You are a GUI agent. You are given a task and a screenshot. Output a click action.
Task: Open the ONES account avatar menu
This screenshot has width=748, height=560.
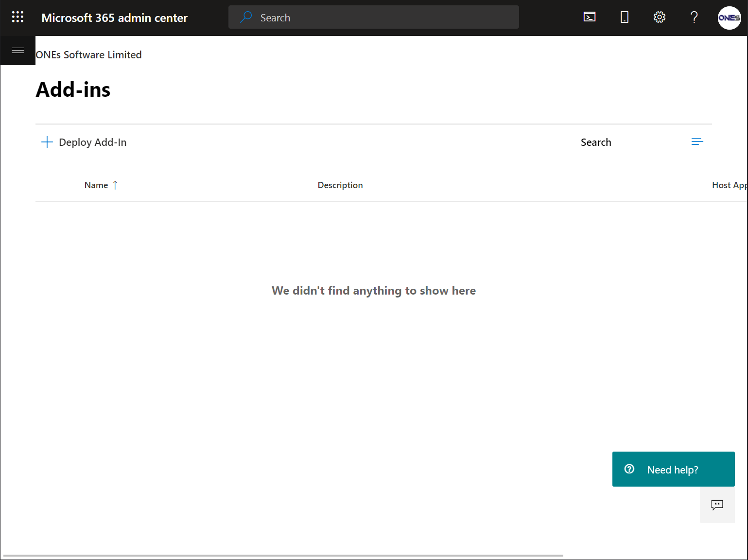click(x=729, y=18)
